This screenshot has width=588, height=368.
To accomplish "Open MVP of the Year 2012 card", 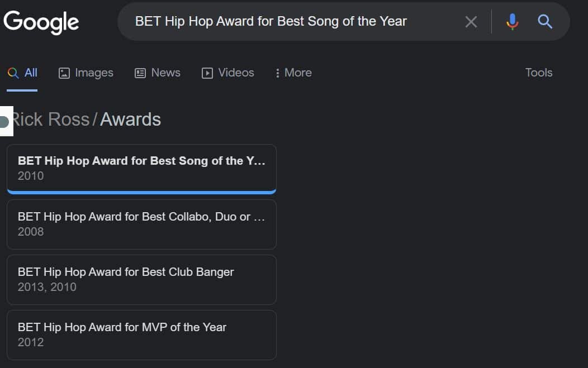I will pyautogui.click(x=141, y=334).
